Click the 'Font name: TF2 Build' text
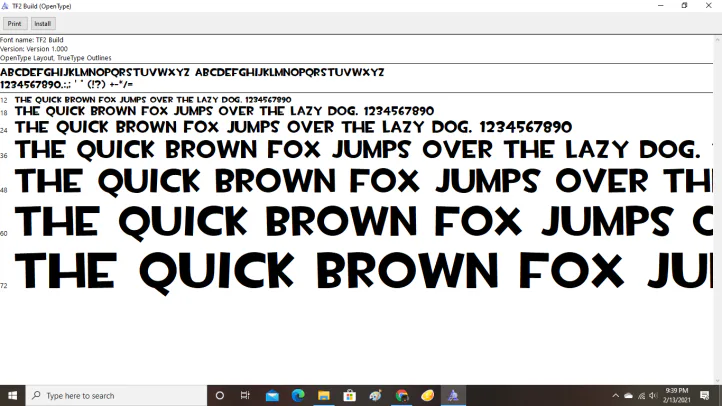Image resolution: width=722 pixels, height=406 pixels. (x=32, y=40)
